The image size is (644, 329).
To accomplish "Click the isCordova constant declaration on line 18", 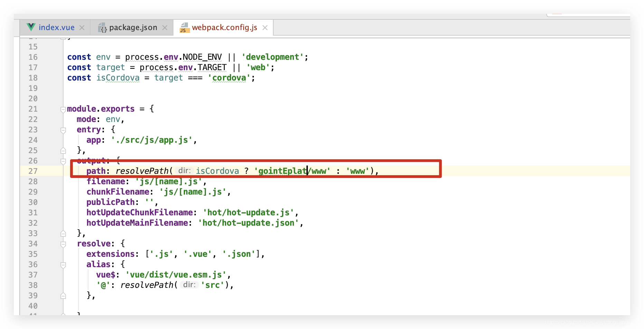I will point(118,78).
